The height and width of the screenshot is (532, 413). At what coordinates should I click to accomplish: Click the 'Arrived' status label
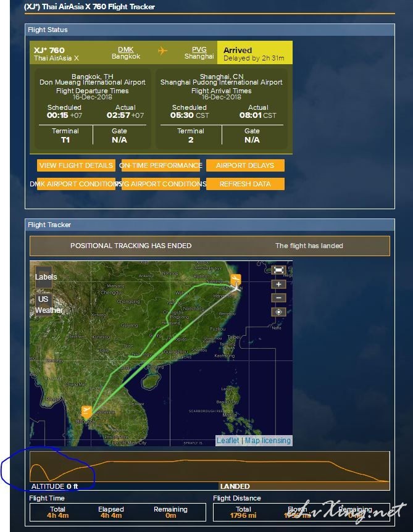(238, 50)
